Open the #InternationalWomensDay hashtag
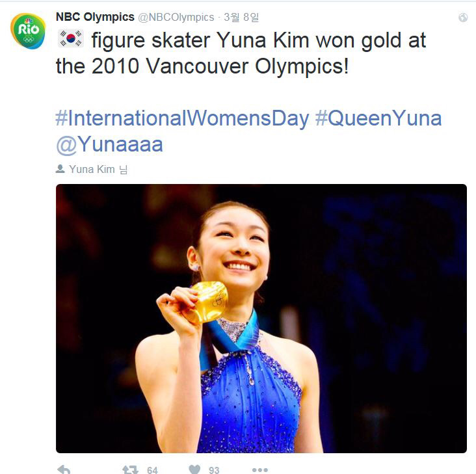476x474 pixels. click(182, 118)
